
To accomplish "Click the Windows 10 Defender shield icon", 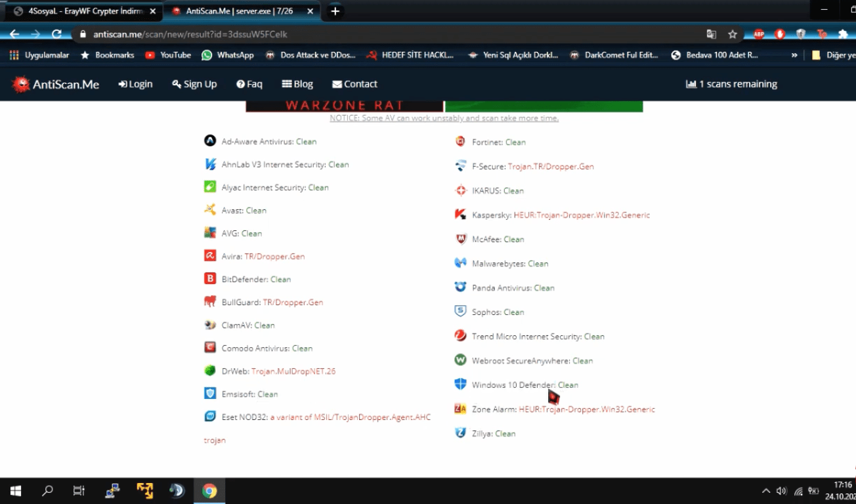I will (x=460, y=385).
